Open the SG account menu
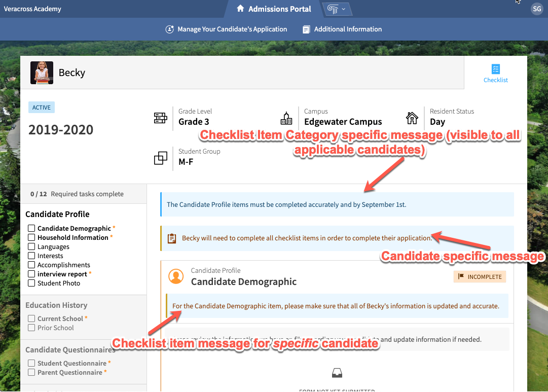Image resolution: width=548 pixels, height=392 pixels. (x=537, y=9)
